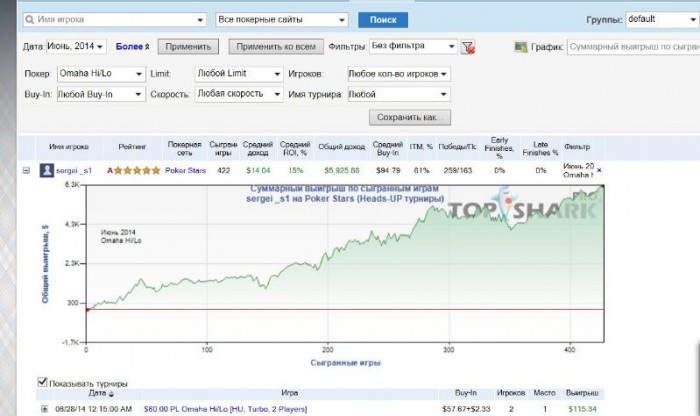700x416 pixels.
Task: Expand the 06/28/14 tournament row
Action: pos(44,409)
